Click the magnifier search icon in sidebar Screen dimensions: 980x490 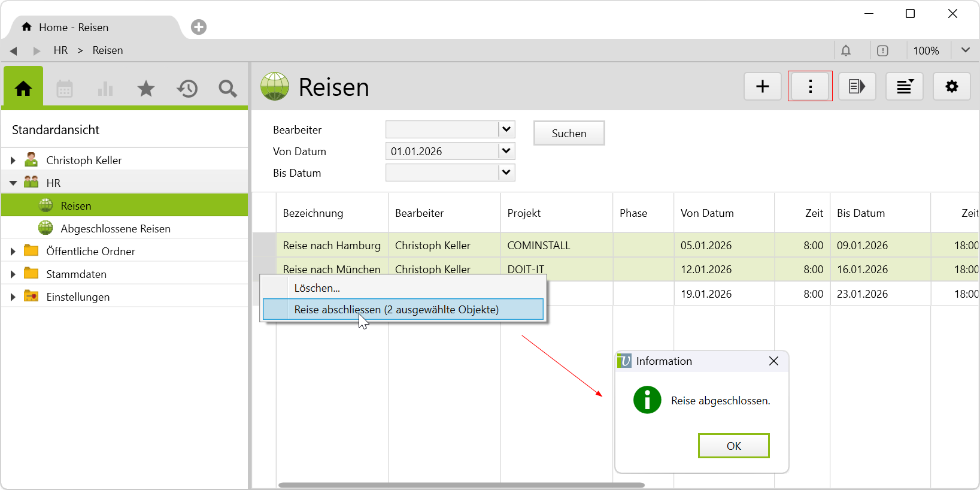click(x=227, y=89)
